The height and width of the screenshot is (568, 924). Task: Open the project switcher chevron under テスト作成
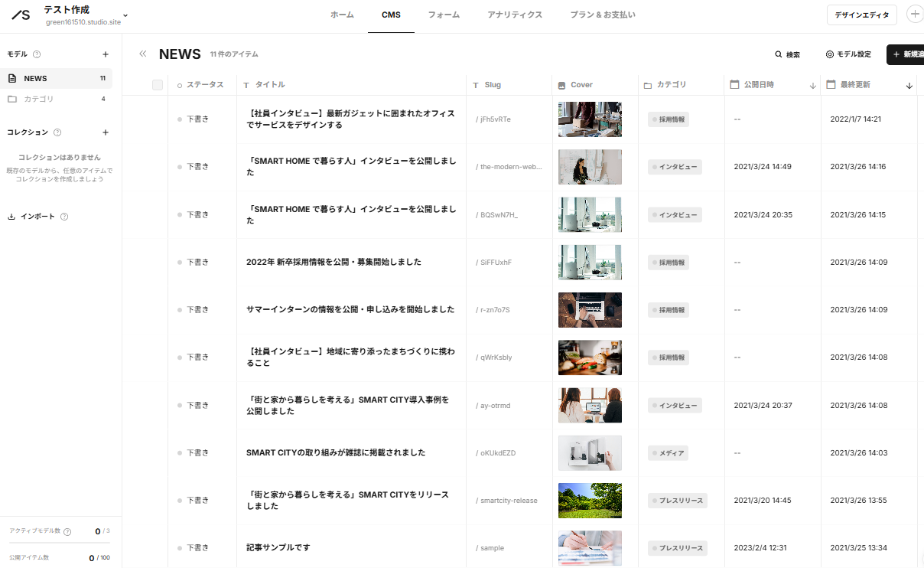[125, 15]
